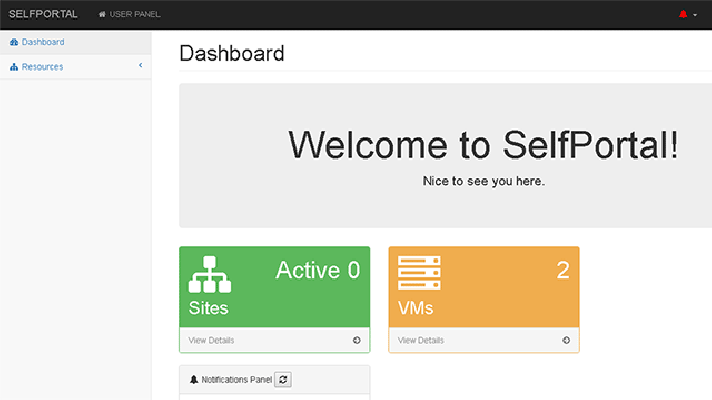The height and width of the screenshot is (400, 712).
Task: Click arrow circle icon in Sites footer
Action: tap(356, 340)
